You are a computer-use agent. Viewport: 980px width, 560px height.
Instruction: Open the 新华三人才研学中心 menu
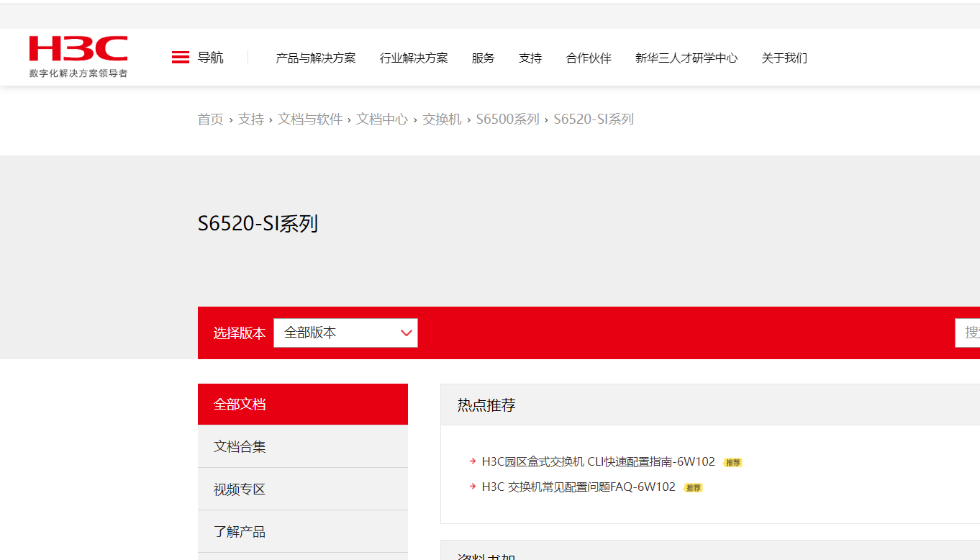[686, 58]
